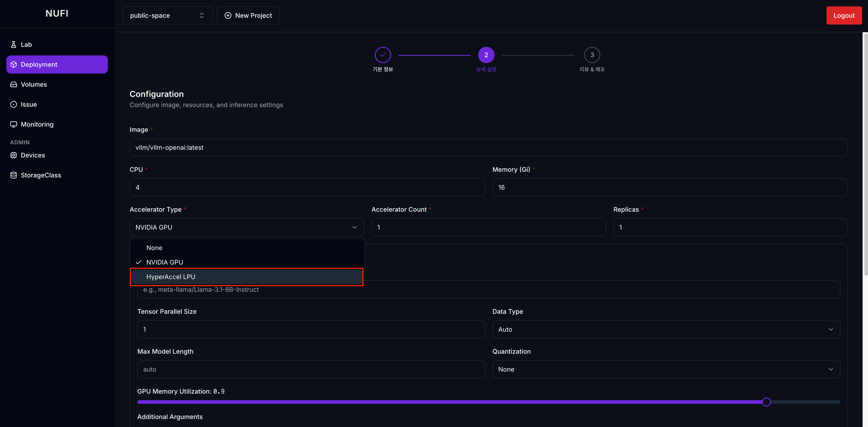Collapse the Accelerator Type dropdown
This screenshot has width=868, height=427.
pyautogui.click(x=247, y=227)
